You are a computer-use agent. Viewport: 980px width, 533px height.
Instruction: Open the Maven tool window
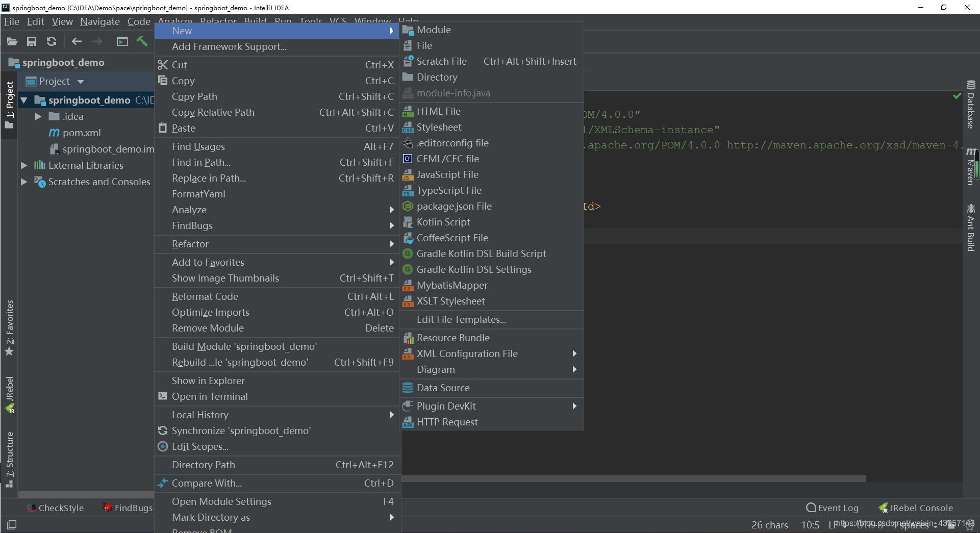pos(971,166)
